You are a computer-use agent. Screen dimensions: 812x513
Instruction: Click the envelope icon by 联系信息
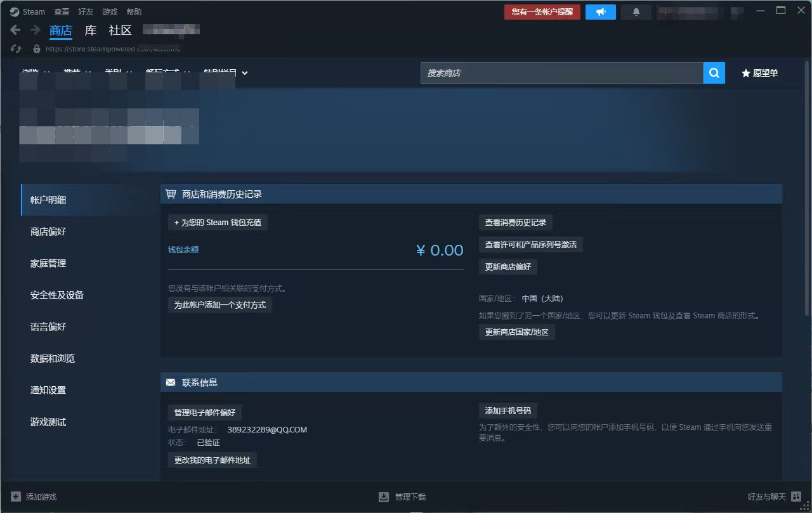tap(171, 382)
